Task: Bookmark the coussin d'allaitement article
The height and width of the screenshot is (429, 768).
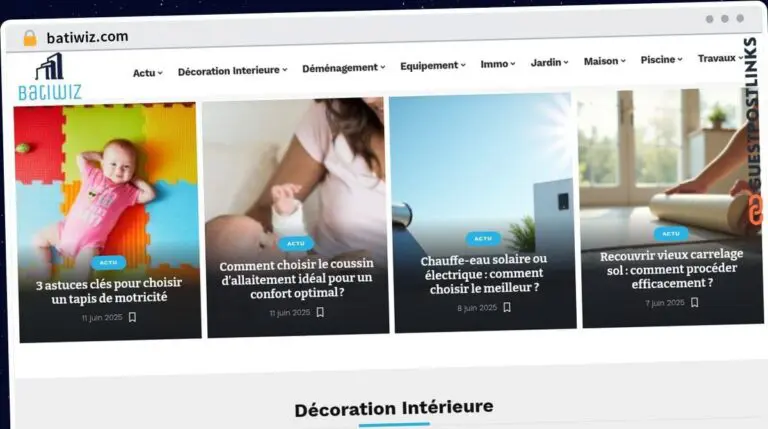Action: point(320,312)
